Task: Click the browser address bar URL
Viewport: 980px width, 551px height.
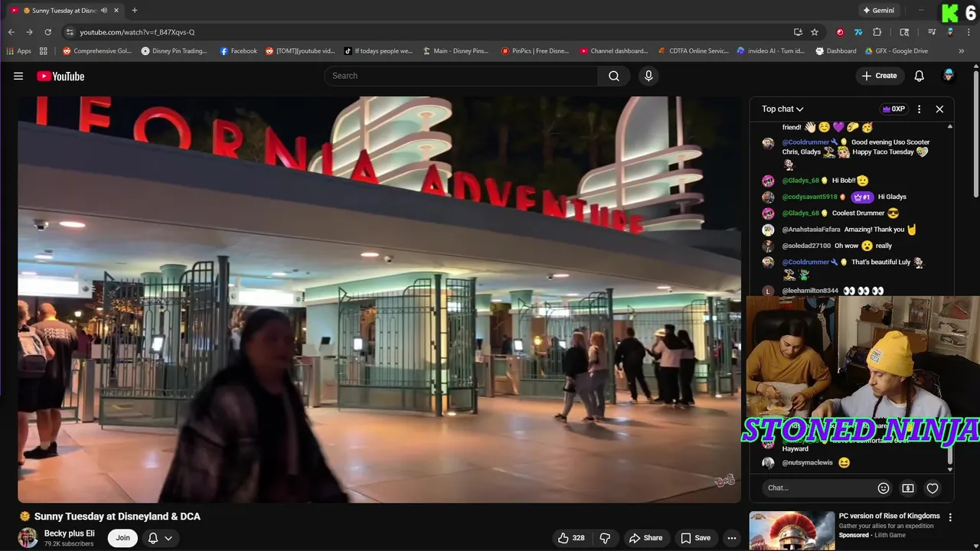Action: click(137, 32)
